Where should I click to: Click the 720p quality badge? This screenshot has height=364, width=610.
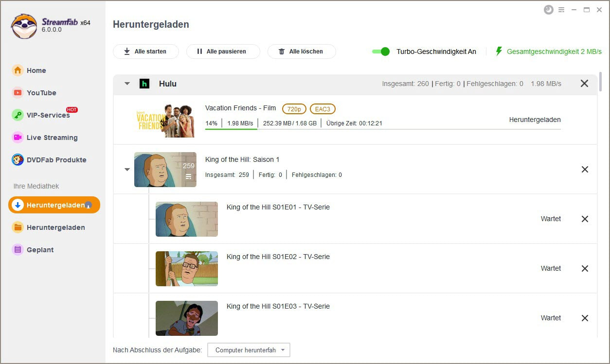[294, 109]
